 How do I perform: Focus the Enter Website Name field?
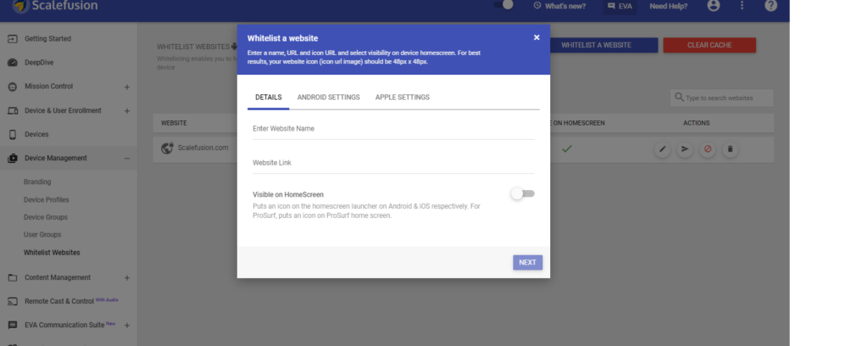click(x=393, y=129)
